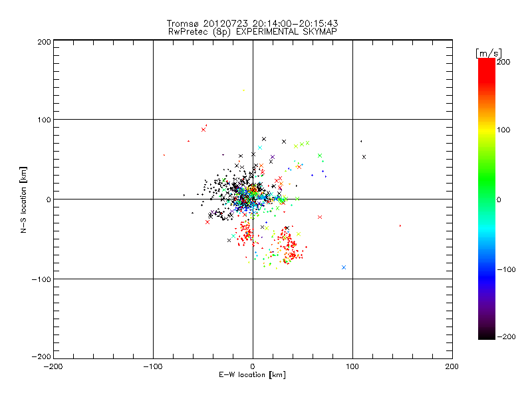Click the colorbar's '0' tick label

tap(499, 200)
